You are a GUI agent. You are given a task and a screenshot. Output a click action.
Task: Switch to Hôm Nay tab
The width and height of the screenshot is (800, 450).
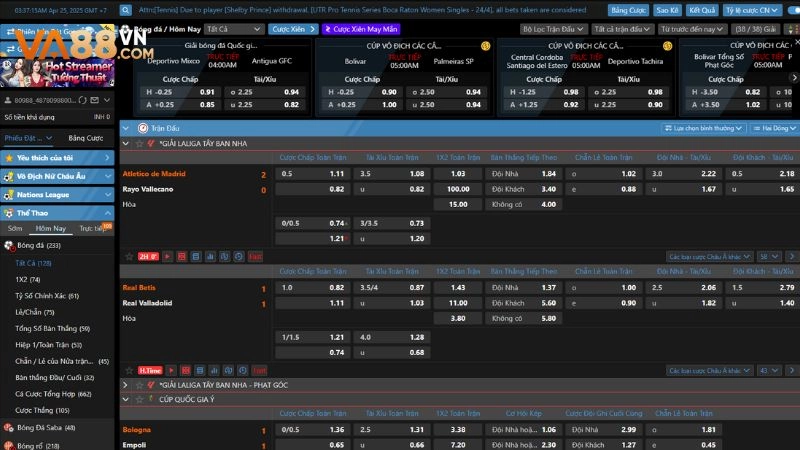pos(51,228)
